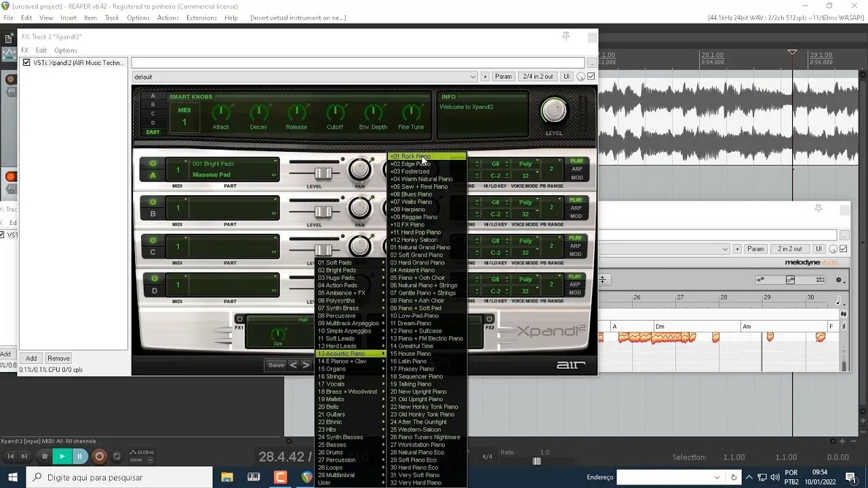Click the master LEVEL knob
Viewport: 868px width, 488px height.
(x=554, y=111)
